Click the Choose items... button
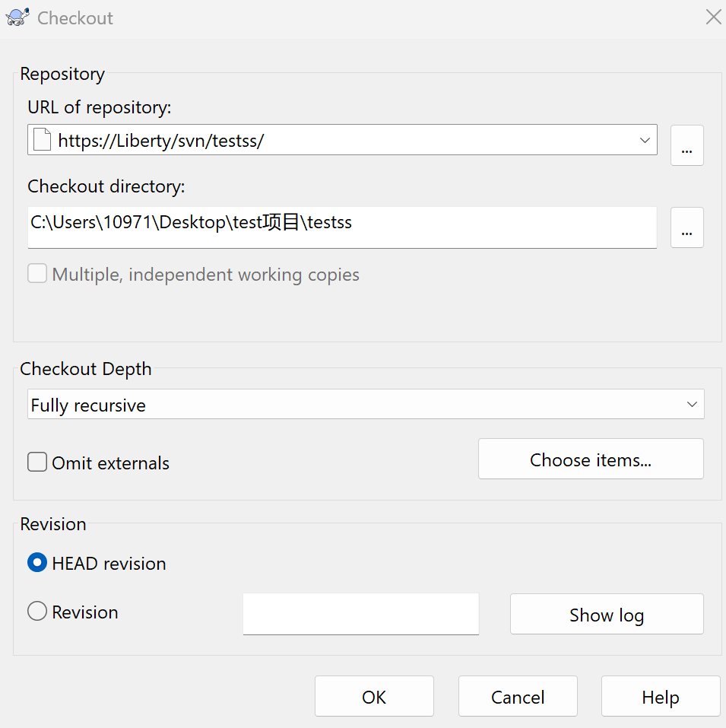726x728 pixels. [591, 459]
